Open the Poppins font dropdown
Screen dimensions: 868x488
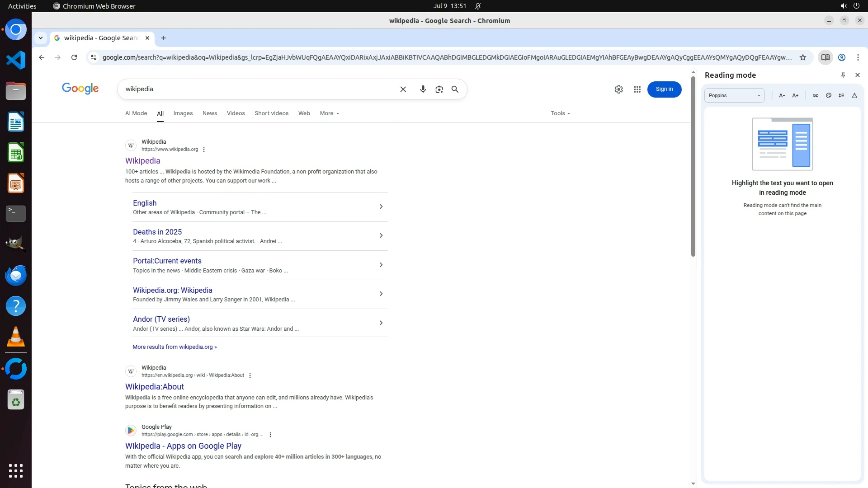[x=734, y=95]
